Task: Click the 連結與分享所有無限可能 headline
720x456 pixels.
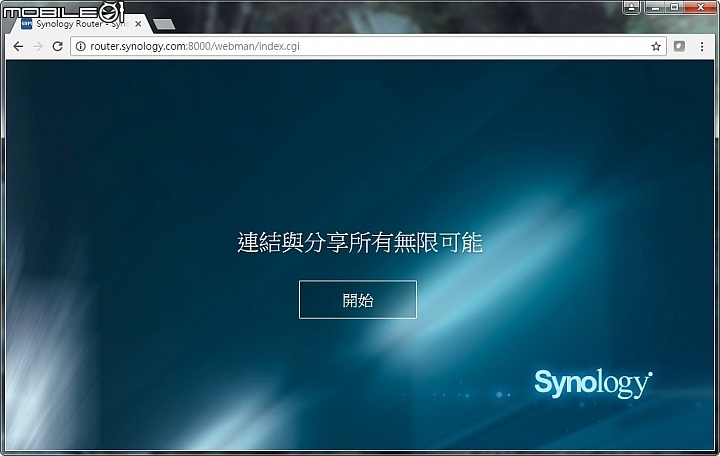Action: (360, 242)
